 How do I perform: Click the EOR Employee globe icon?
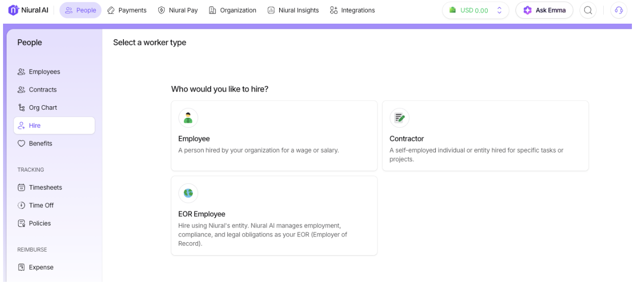(188, 193)
